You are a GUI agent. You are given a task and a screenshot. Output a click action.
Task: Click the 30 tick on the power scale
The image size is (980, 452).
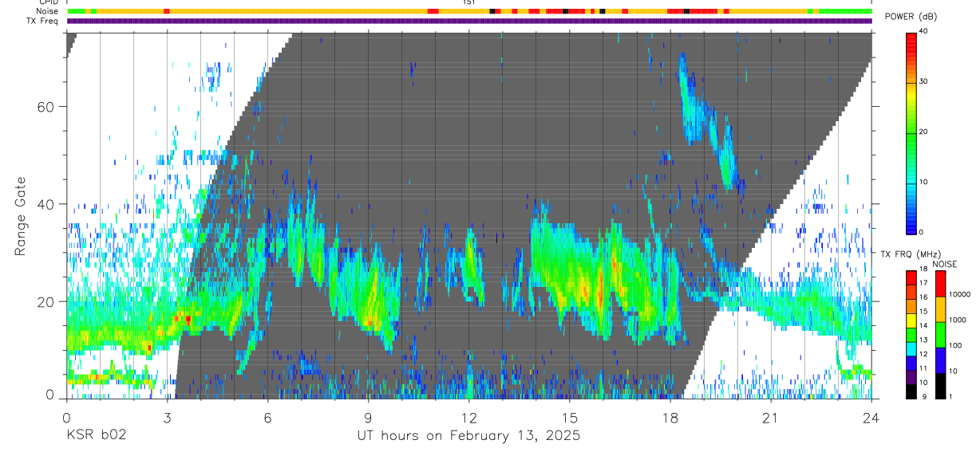tap(925, 82)
